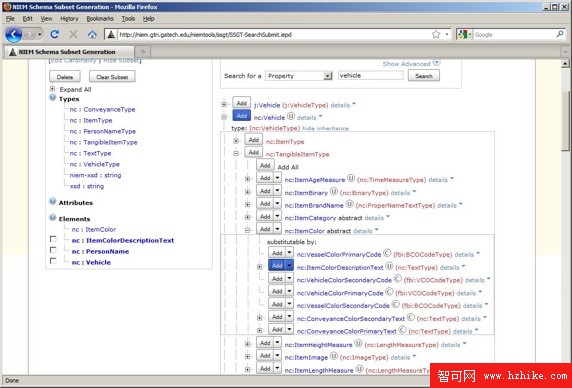Click the Add All button

click(265, 166)
